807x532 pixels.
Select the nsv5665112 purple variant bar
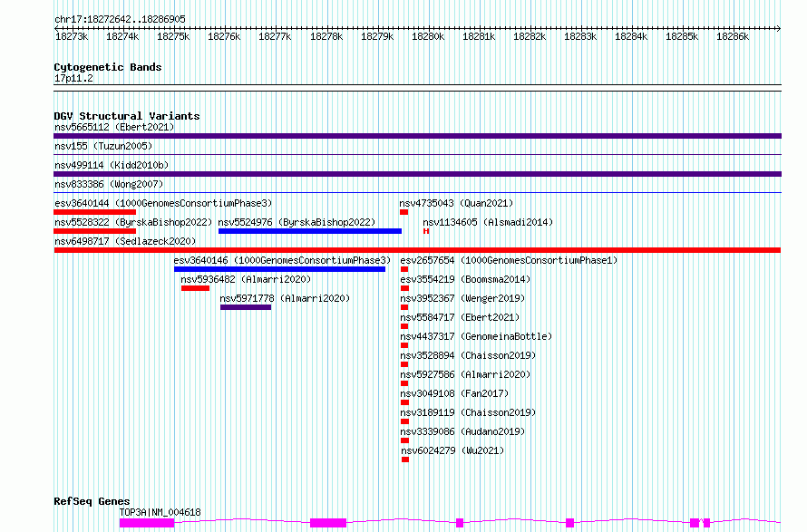417,136
